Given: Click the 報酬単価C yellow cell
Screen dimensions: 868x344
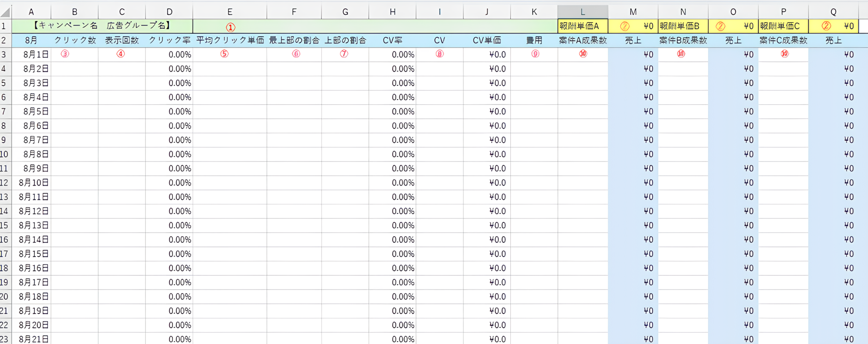Looking at the screenshot, I should [783, 26].
